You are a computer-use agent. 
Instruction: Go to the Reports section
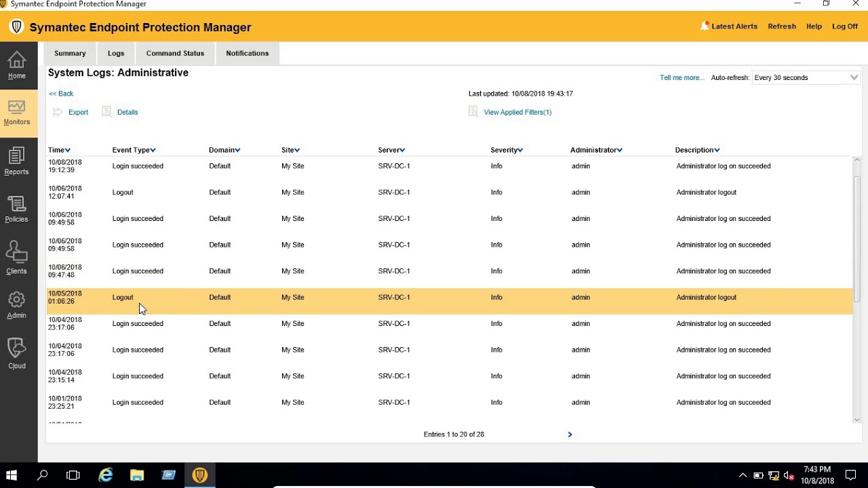click(17, 161)
